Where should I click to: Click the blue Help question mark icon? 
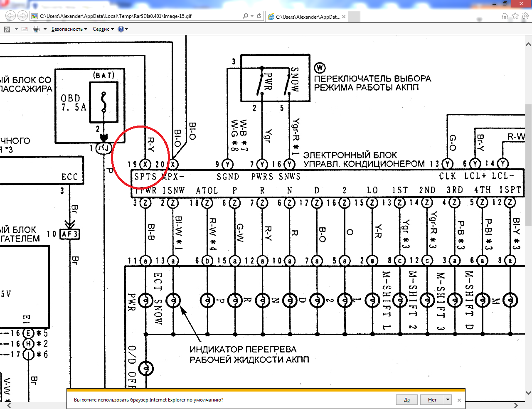pyautogui.click(x=121, y=29)
